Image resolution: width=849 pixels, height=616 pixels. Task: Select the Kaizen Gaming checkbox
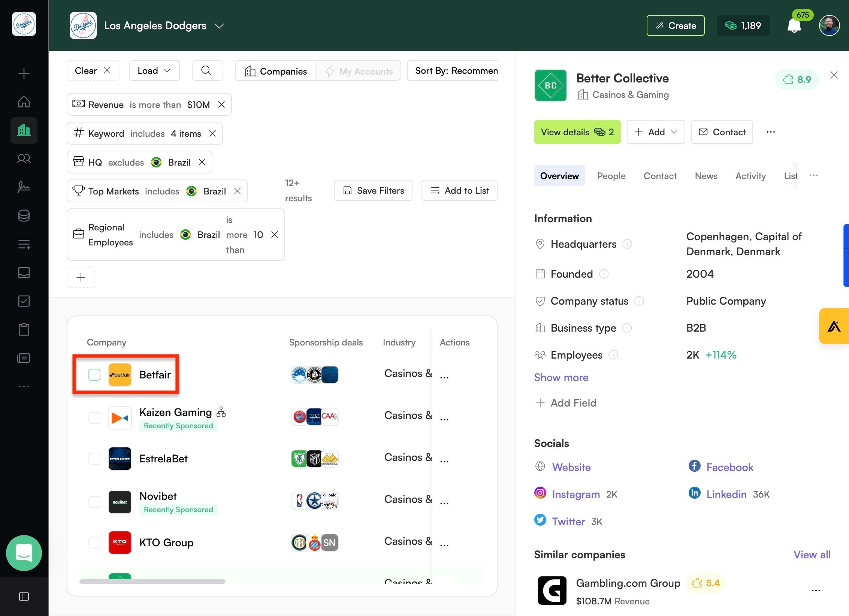[x=94, y=418]
